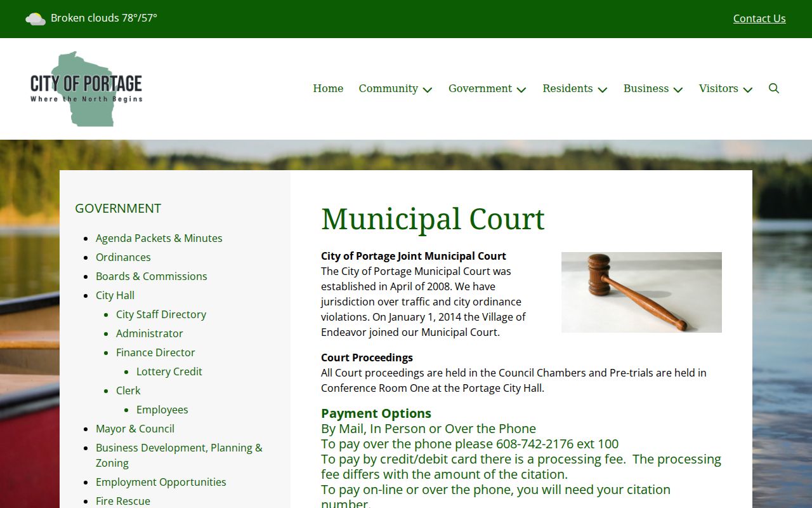Expand the Government menu chevron

tap(521, 90)
